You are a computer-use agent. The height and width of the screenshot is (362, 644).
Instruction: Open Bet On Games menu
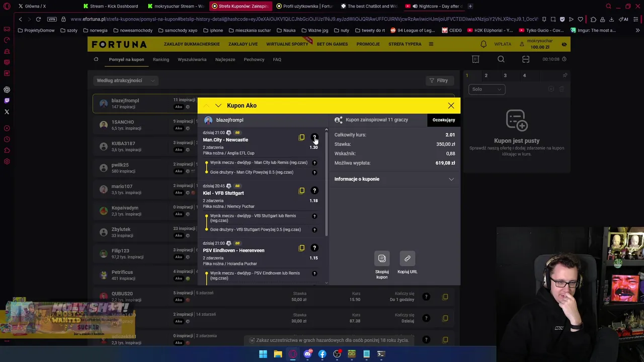click(x=332, y=44)
